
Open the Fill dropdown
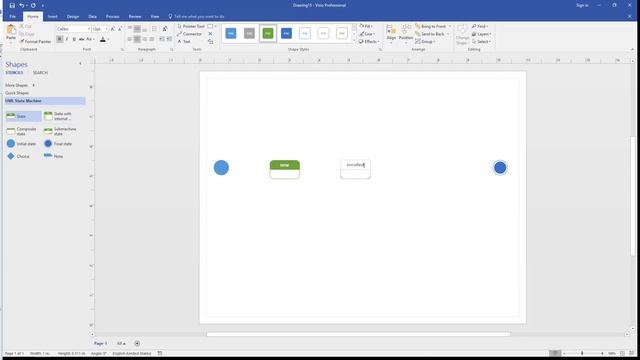tap(366, 26)
